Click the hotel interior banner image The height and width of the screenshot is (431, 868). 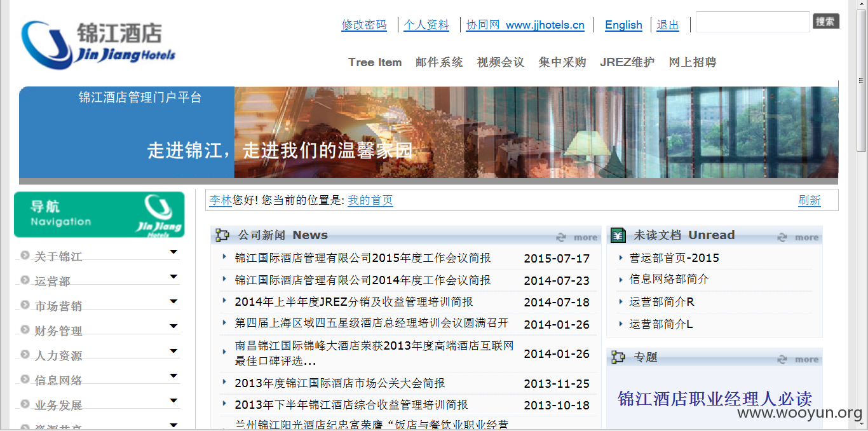pyautogui.click(x=536, y=132)
